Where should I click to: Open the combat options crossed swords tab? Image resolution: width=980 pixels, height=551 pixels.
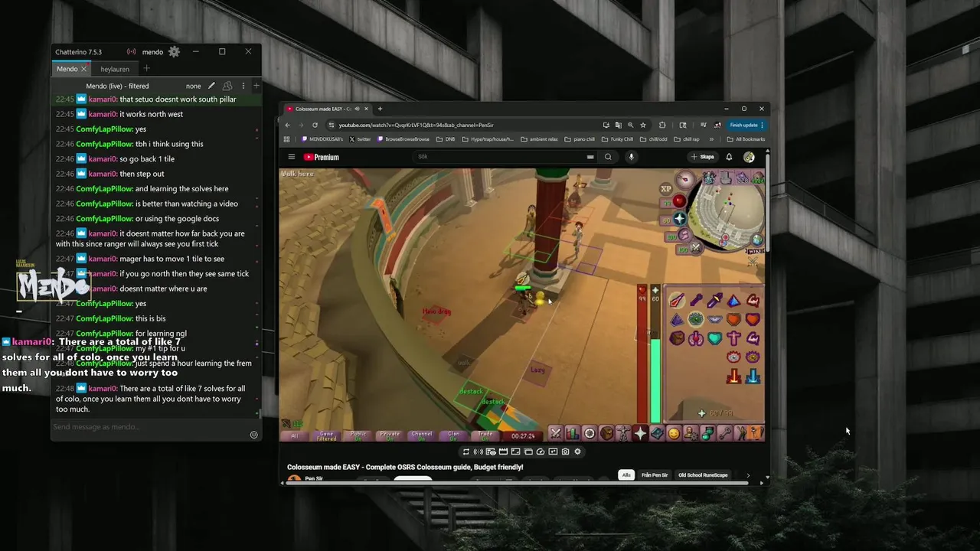pyautogui.click(x=556, y=434)
